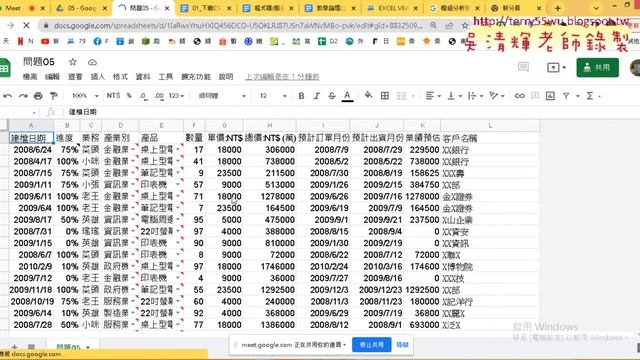
Task: Print the spreadsheet using printer icon
Action: coord(38,96)
